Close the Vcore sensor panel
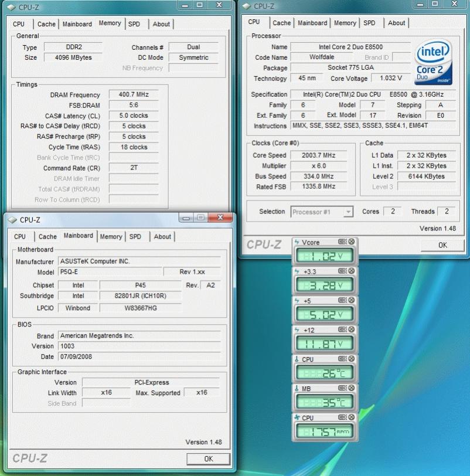 pos(352,242)
